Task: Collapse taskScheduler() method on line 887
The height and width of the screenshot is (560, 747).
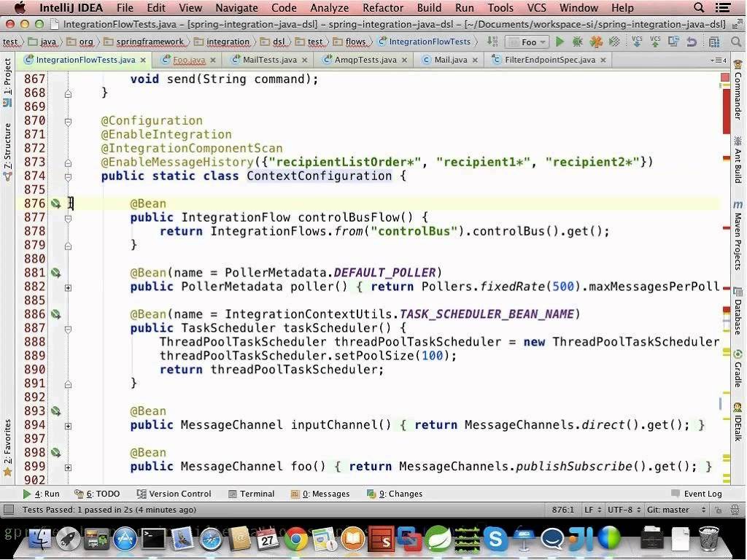Action: (68, 329)
